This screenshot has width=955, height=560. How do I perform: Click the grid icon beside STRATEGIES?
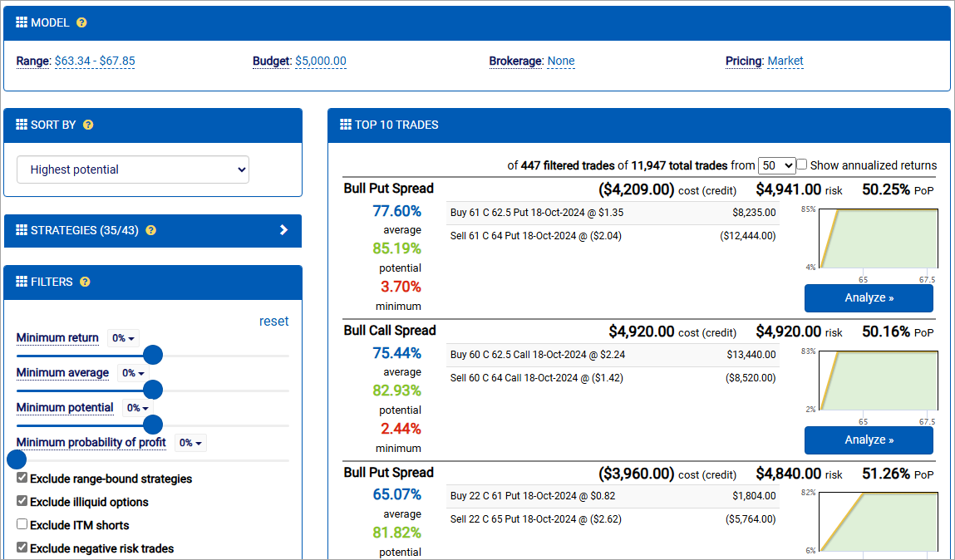tap(22, 230)
